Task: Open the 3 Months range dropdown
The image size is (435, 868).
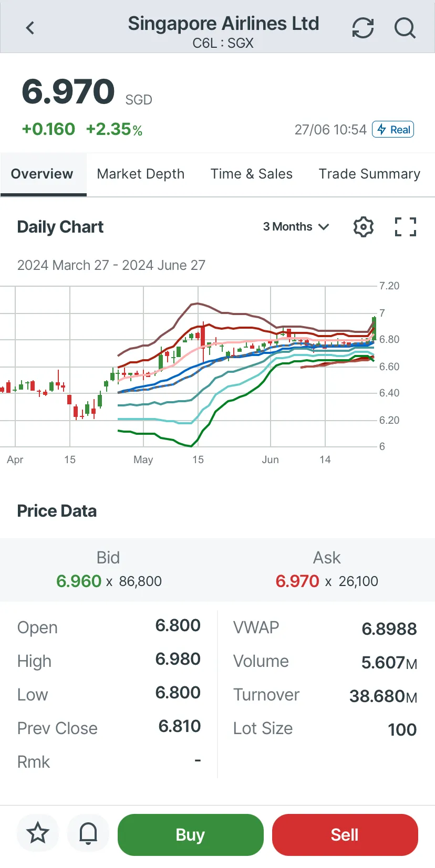Action: coord(296,227)
